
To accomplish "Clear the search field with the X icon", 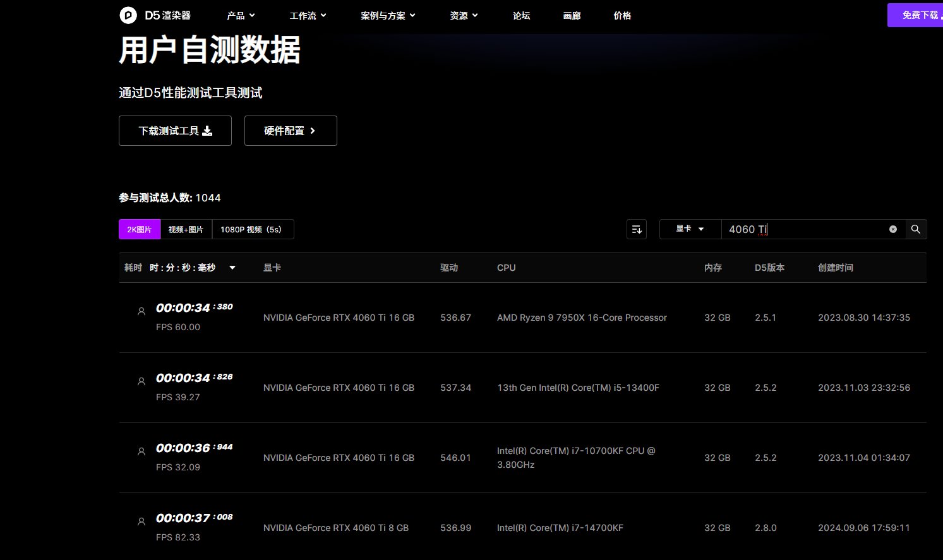I will click(892, 229).
